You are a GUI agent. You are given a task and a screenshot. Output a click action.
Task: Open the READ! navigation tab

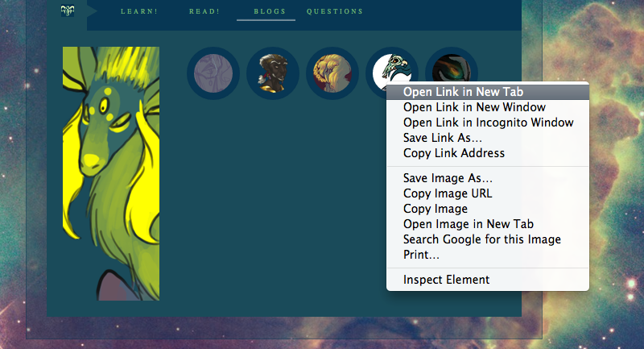(x=204, y=11)
